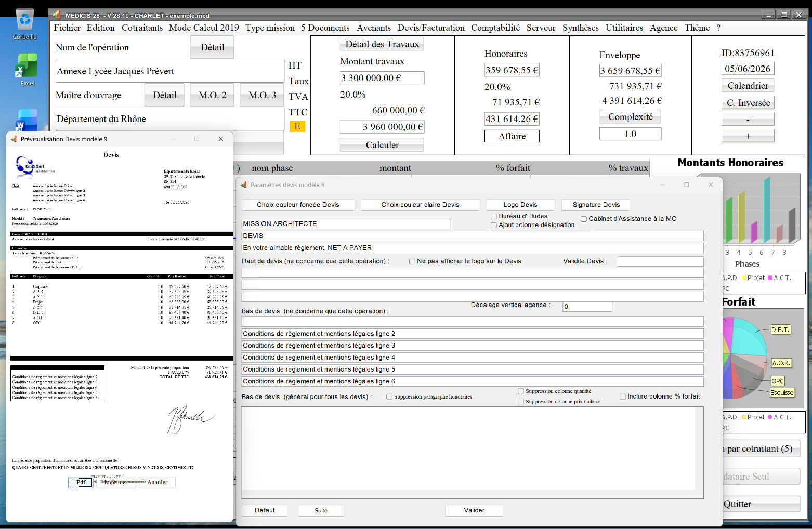Click the Décalage vertical agence field
Screen dimensions: 812x529
point(587,307)
